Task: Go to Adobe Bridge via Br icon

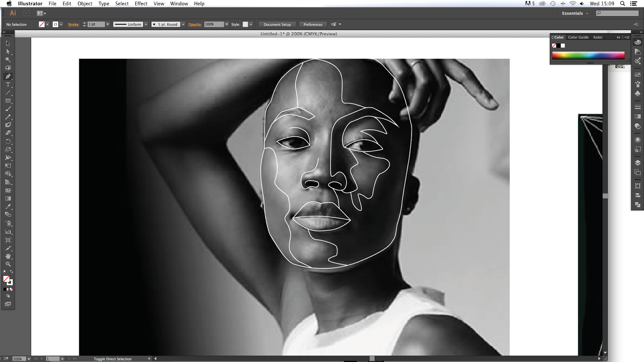Action: [27, 13]
